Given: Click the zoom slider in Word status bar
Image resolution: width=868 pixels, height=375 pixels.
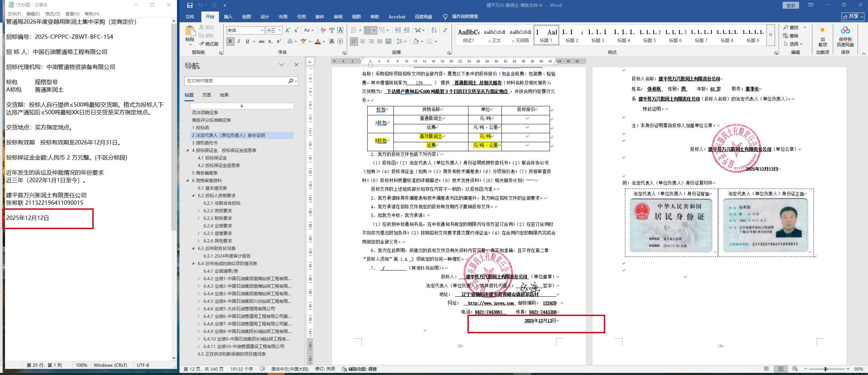Looking at the screenshot, I should click(x=826, y=369).
